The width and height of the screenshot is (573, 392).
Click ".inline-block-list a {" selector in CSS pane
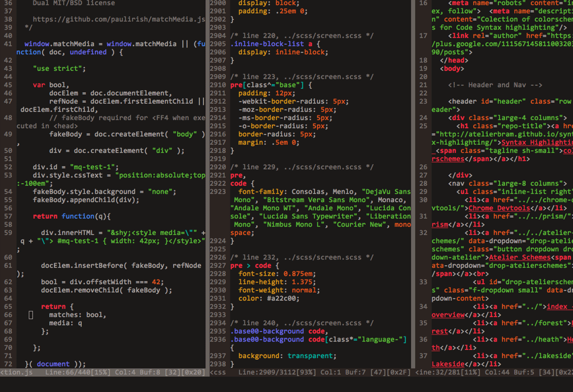point(275,44)
